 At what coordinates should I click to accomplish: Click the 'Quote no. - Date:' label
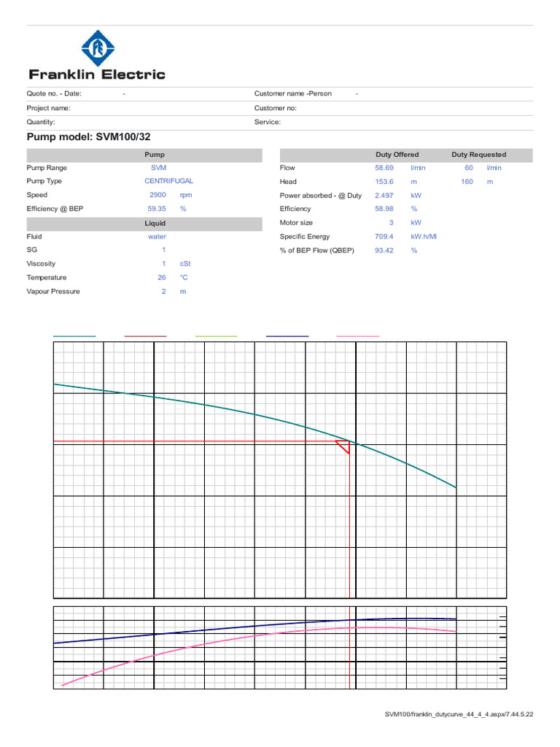pos(54,94)
